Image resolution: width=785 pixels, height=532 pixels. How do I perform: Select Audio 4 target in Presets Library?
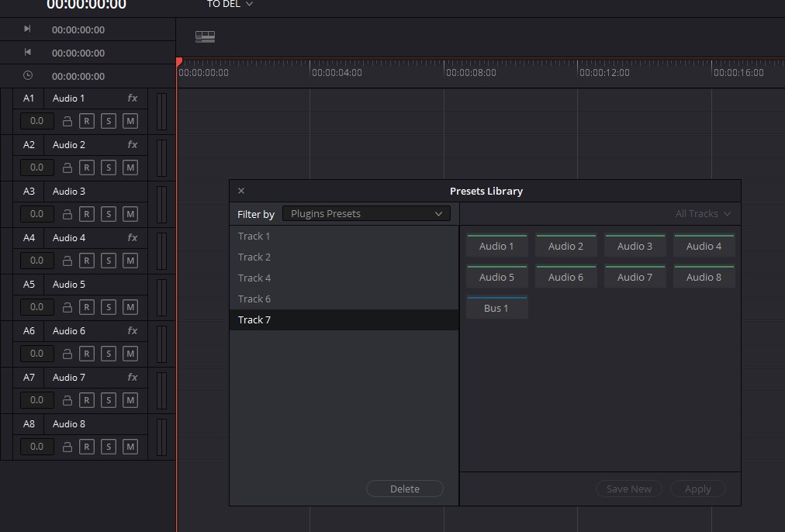coord(704,246)
